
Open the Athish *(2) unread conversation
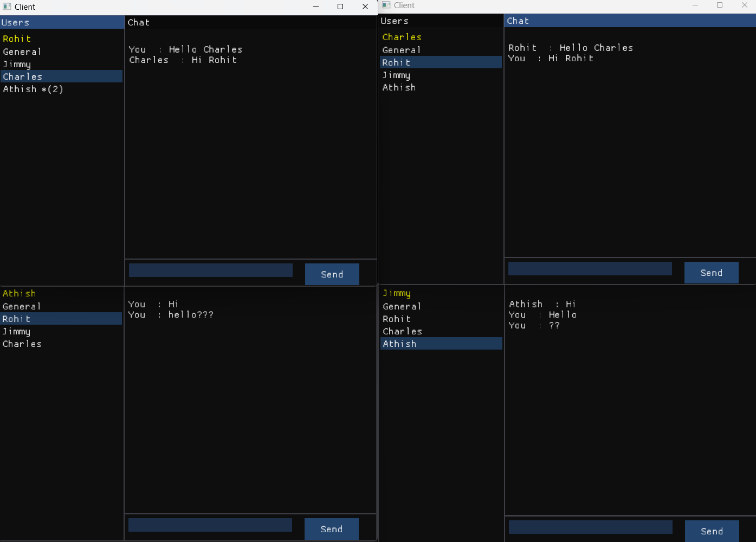[x=61, y=89]
